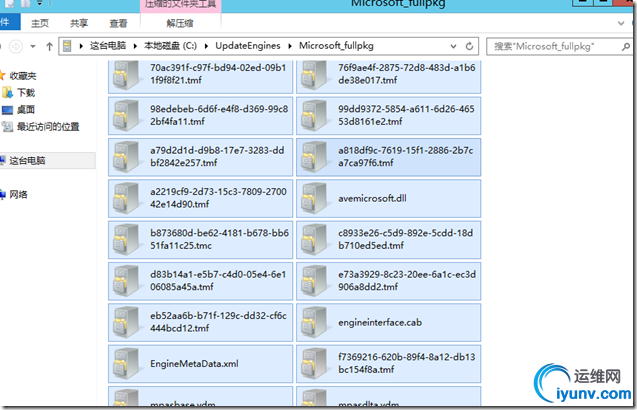Click the refresh button in address bar
The width and height of the screenshot is (637, 410).
[469, 46]
